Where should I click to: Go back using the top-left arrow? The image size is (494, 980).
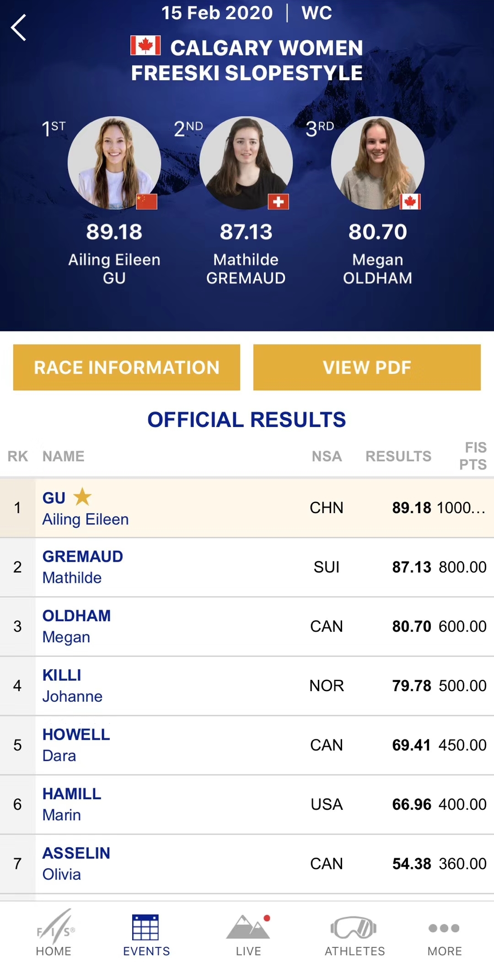(19, 28)
